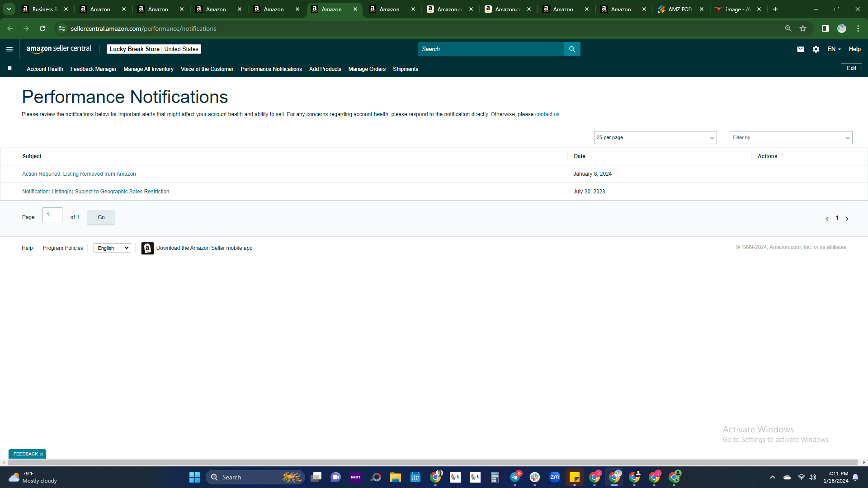Viewport: 868px width, 488px height.
Task: Click the Shipments nav link
Action: 406,69
